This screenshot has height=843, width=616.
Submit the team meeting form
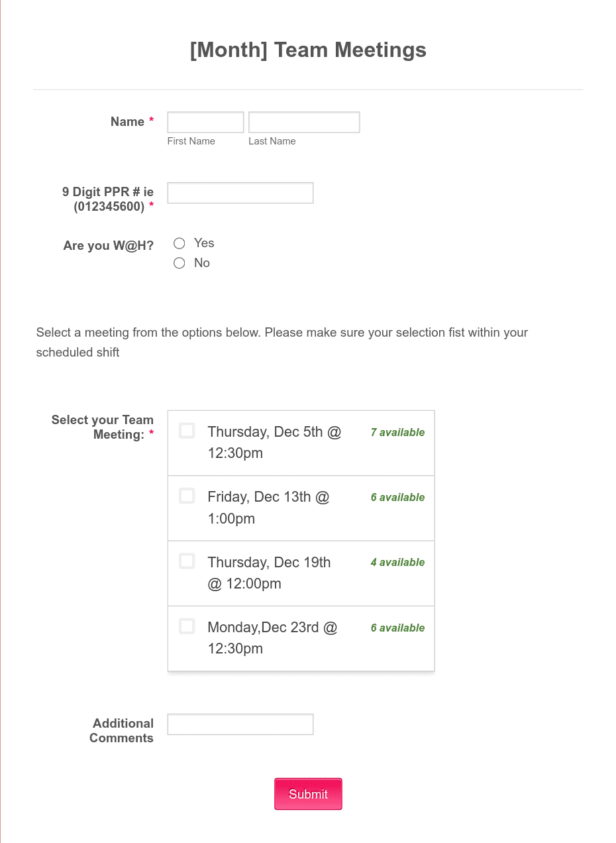tap(309, 794)
